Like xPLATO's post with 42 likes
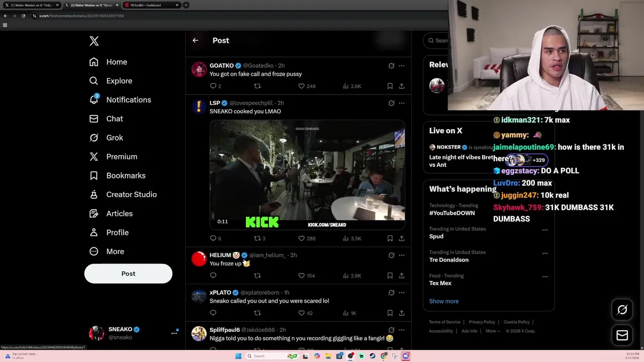The width and height of the screenshot is (644, 362). pyautogui.click(x=305, y=313)
